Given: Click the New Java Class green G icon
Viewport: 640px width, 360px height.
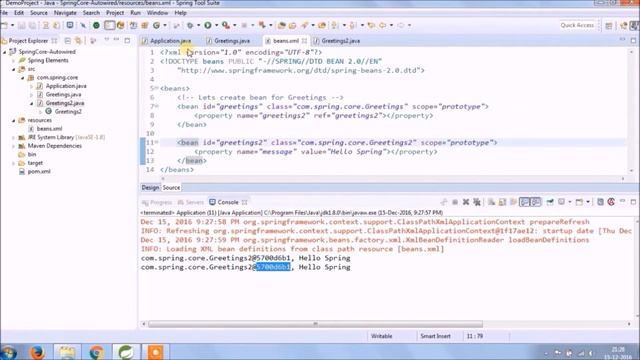Looking at the screenshot, I should 156,25.
